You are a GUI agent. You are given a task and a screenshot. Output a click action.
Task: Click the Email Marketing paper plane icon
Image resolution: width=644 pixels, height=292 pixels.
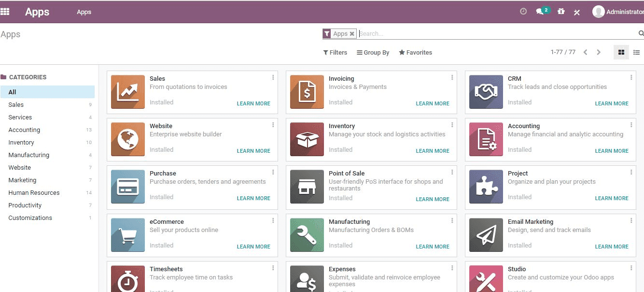pos(486,235)
